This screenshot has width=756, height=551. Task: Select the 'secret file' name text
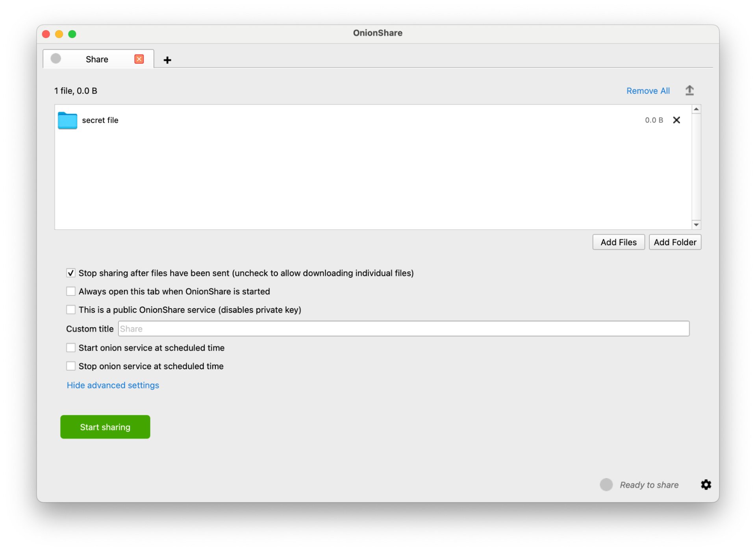[x=100, y=120]
